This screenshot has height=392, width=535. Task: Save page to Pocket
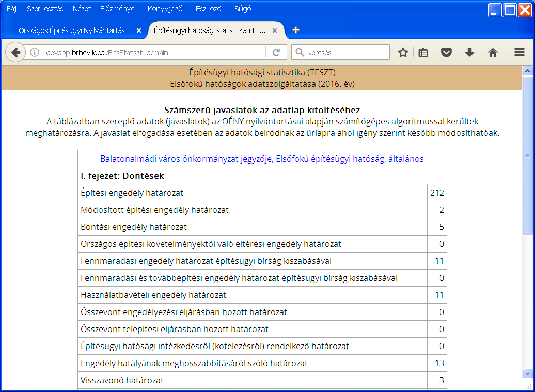[446, 53]
